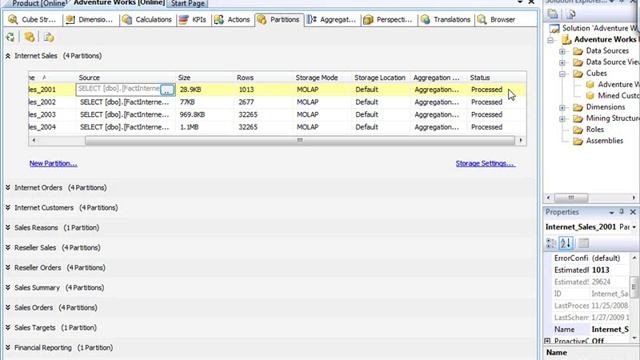Click the Reconnect refresh icon in the partitions toolbar
The height and width of the screenshot is (360, 640).
tap(11, 37)
